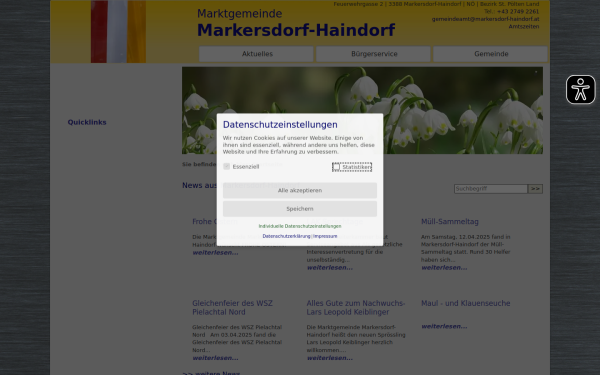Click weiterlesen under Lars Leopold Keiblinger article
The image size is (600, 375).
330,358
